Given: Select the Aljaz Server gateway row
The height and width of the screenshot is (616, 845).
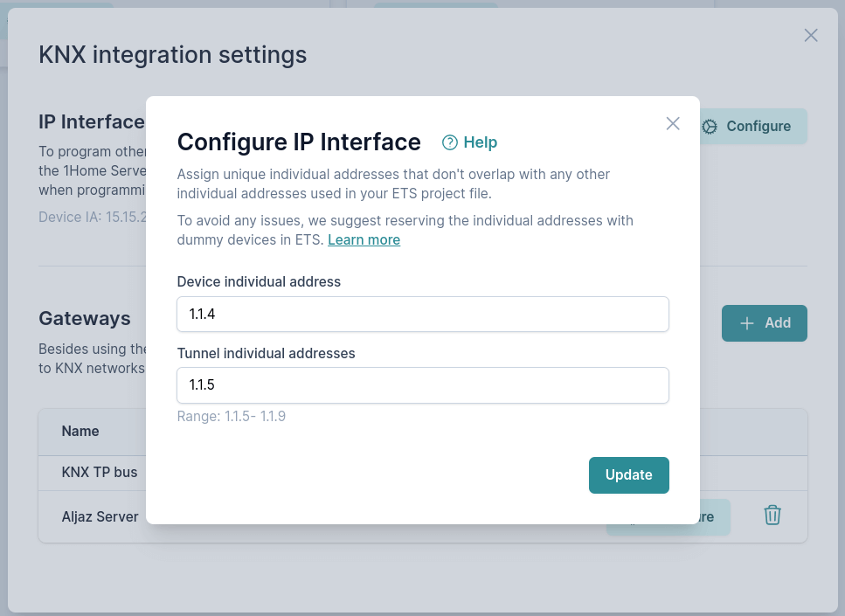Looking at the screenshot, I should (100, 517).
